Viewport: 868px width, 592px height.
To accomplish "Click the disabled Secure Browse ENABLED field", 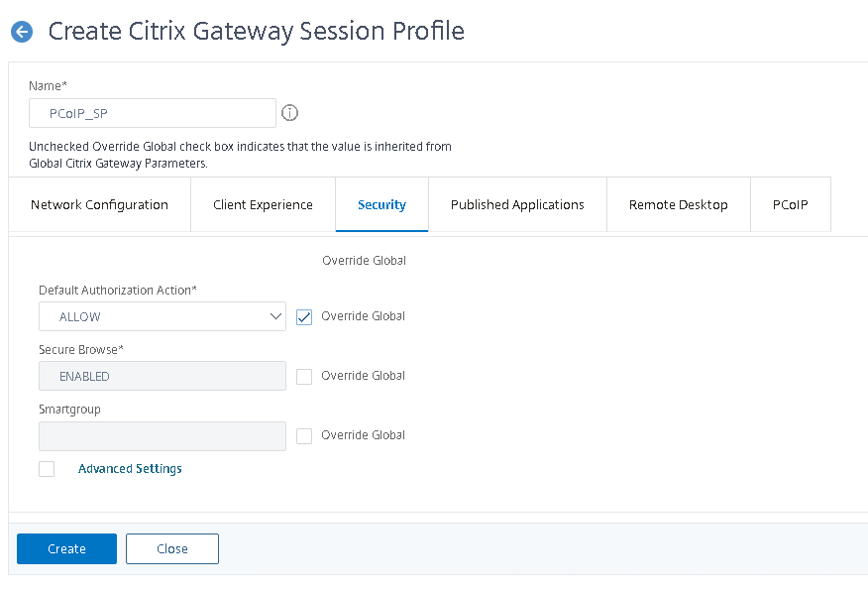I will [163, 376].
